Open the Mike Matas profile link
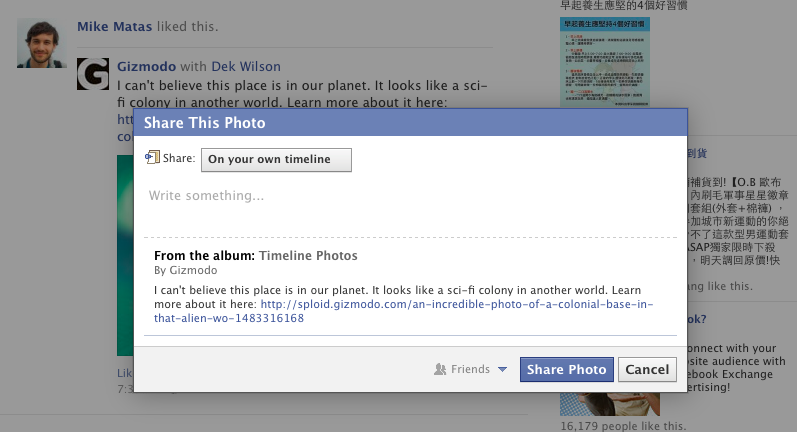 (x=114, y=26)
